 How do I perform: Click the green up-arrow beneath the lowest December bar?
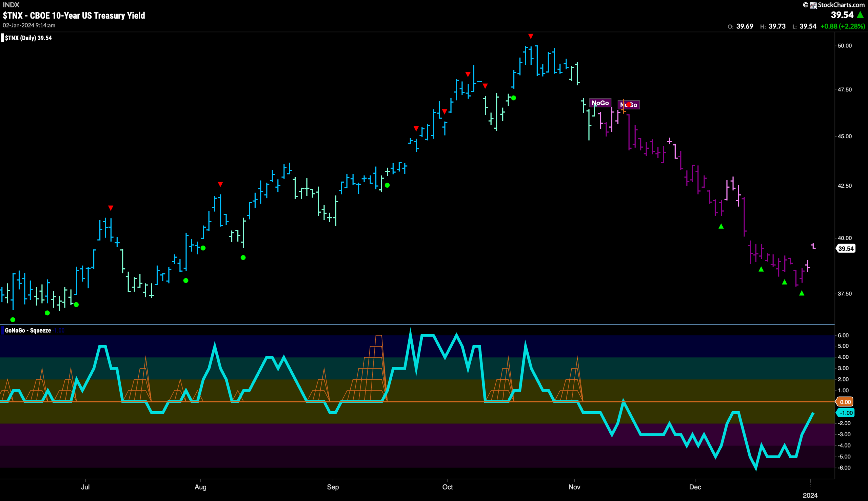(802, 293)
